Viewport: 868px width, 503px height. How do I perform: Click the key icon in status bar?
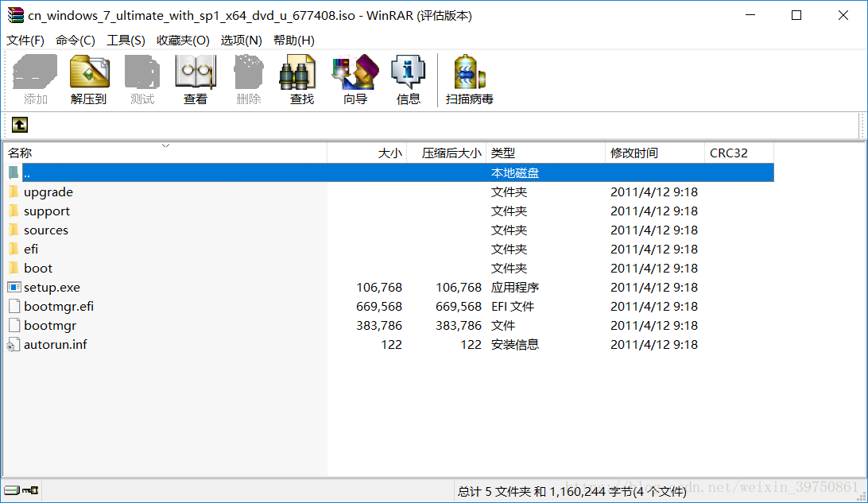click(x=30, y=490)
